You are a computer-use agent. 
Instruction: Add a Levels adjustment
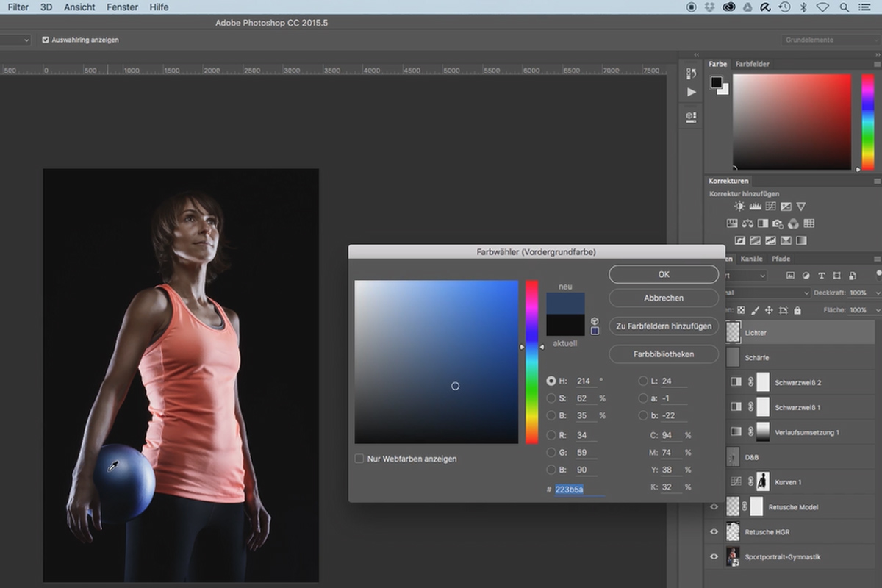pos(755,207)
